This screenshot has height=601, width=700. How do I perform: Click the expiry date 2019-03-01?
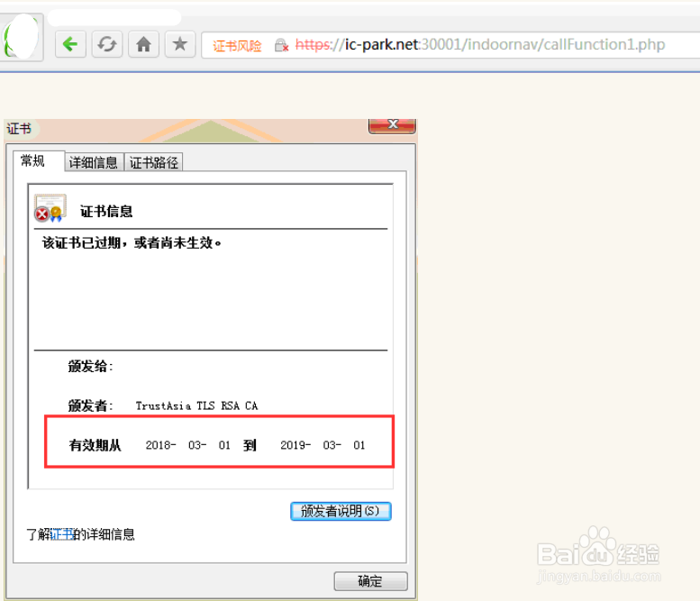(323, 445)
